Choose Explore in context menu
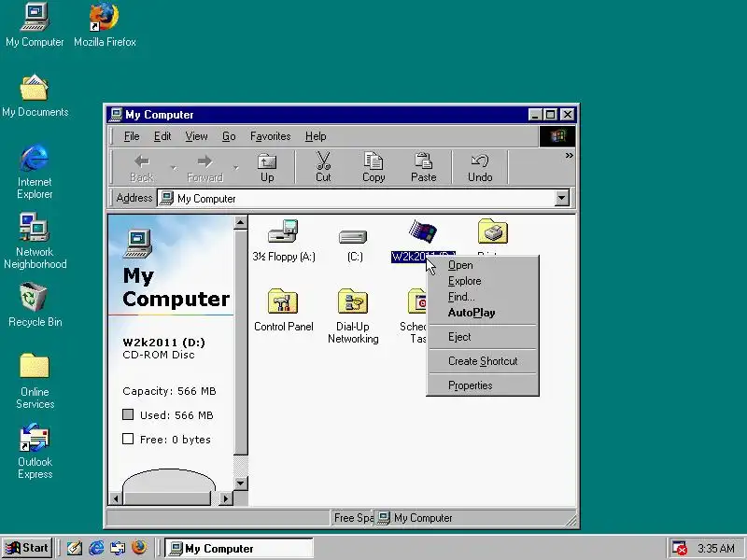 [x=483, y=281]
